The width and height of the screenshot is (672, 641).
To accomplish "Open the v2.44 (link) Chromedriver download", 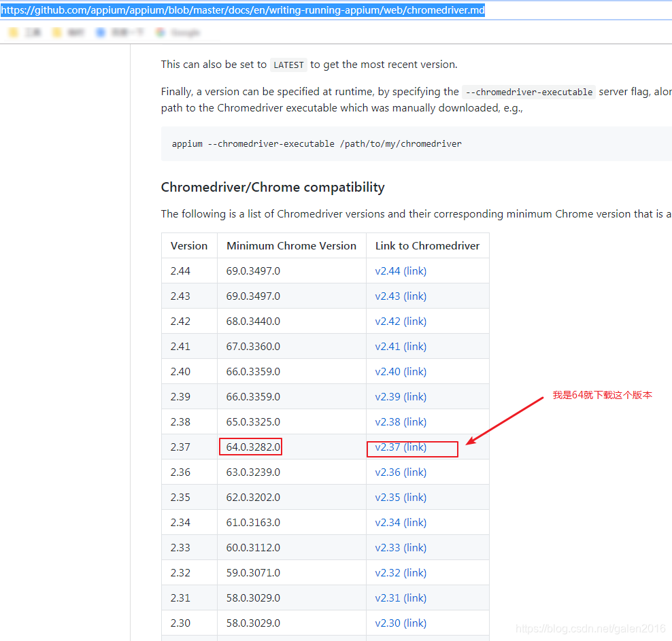I will click(x=401, y=271).
